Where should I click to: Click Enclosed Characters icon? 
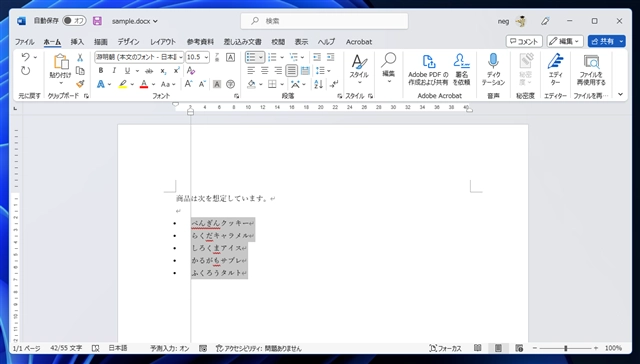(231, 84)
